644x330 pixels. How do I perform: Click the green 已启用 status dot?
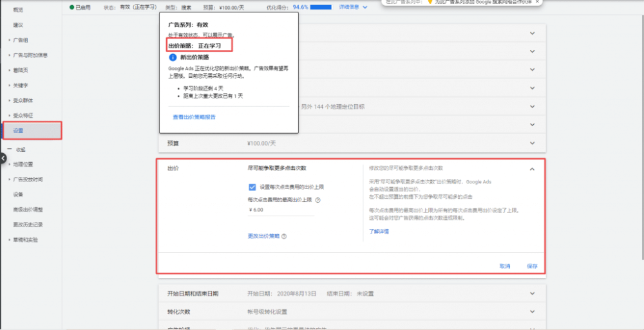pyautogui.click(x=71, y=7)
